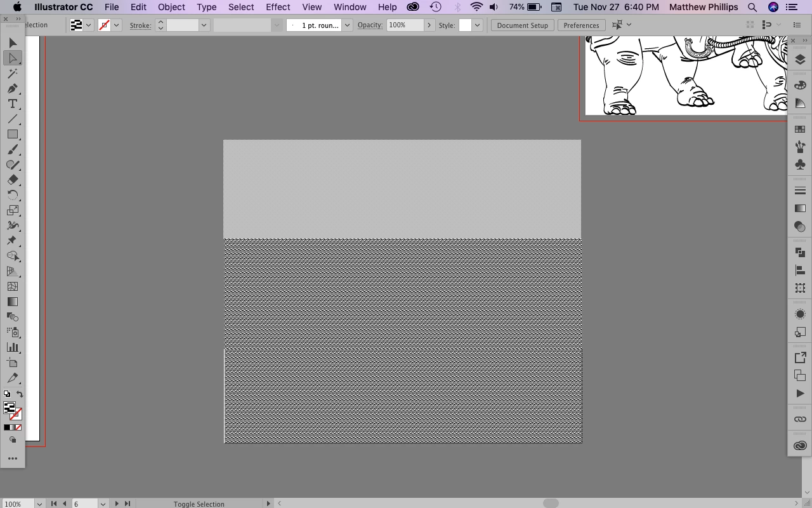Image resolution: width=812 pixels, height=508 pixels.
Task: Select the Puppet Warp pin tool
Action: [12, 241]
